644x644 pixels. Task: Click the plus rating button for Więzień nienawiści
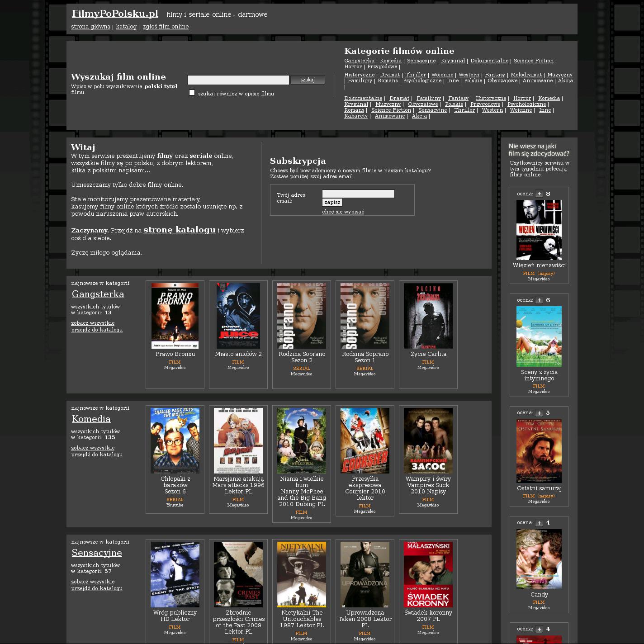[539, 194]
